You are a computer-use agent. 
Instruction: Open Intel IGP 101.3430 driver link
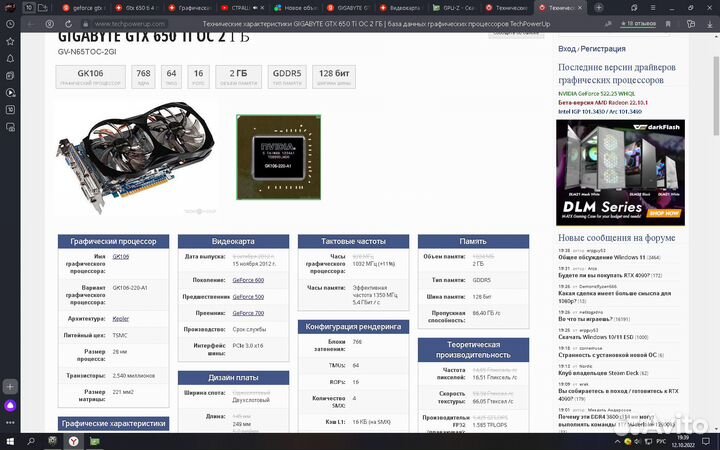click(600, 112)
